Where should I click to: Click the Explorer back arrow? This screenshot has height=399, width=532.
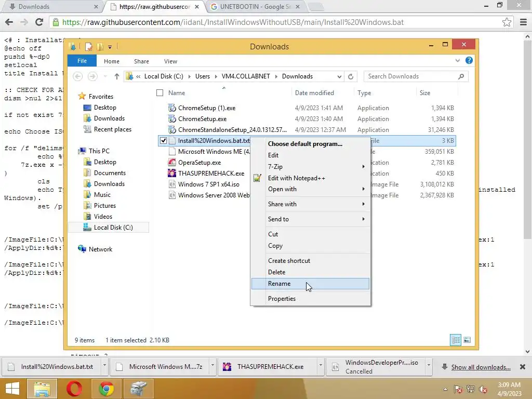pyautogui.click(x=78, y=76)
